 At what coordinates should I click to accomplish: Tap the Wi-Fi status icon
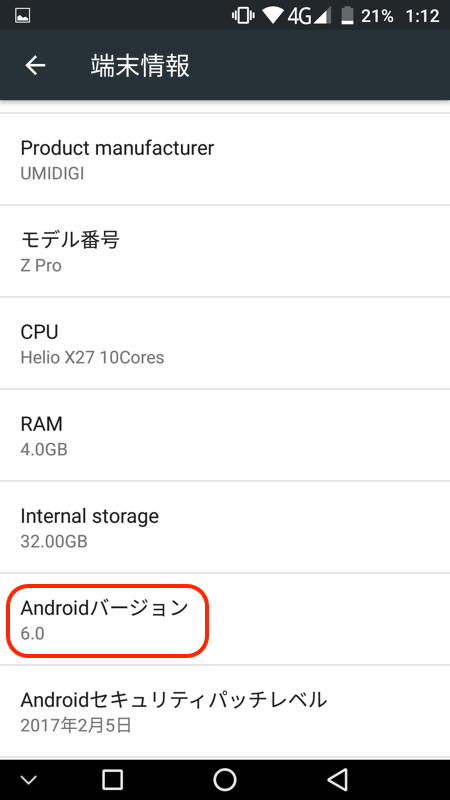pos(272,16)
